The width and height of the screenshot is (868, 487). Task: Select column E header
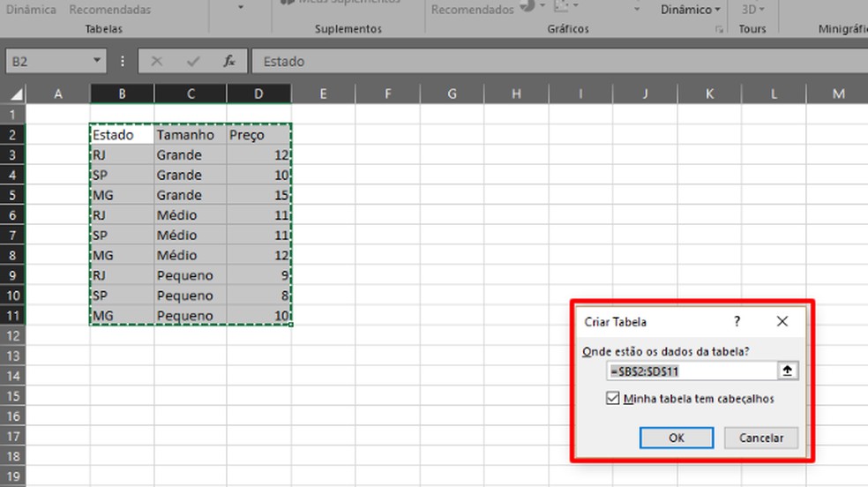pos(323,94)
